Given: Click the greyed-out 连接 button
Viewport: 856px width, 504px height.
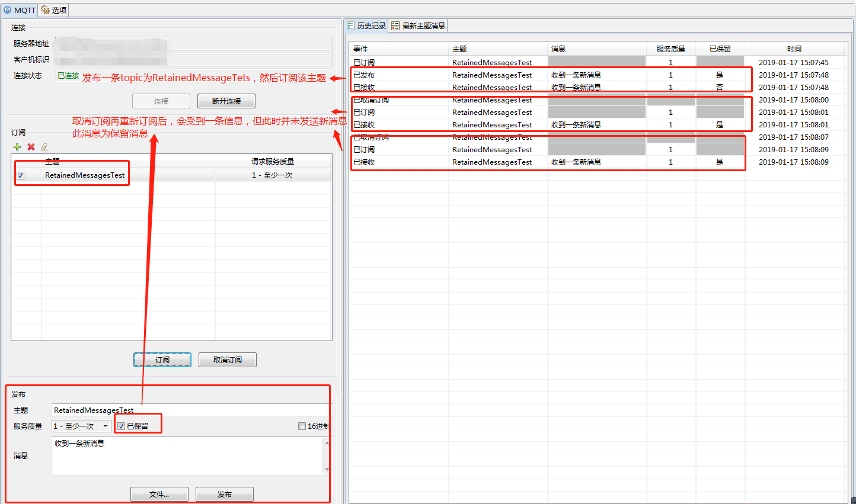Looking at the screenshot, I should point(161,101).
